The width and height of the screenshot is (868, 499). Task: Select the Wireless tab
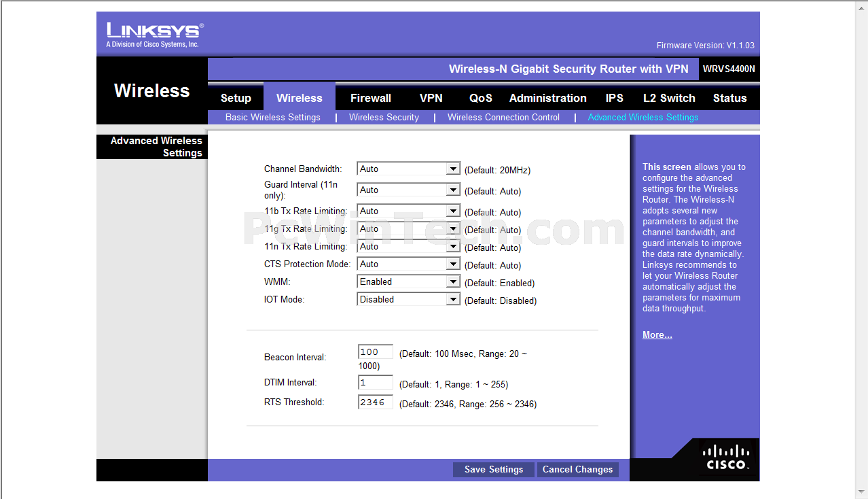(x=300, y=98)
